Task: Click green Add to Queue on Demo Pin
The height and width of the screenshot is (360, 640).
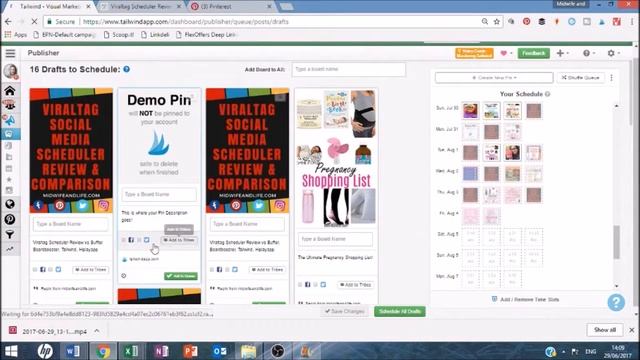Action: 181,276
